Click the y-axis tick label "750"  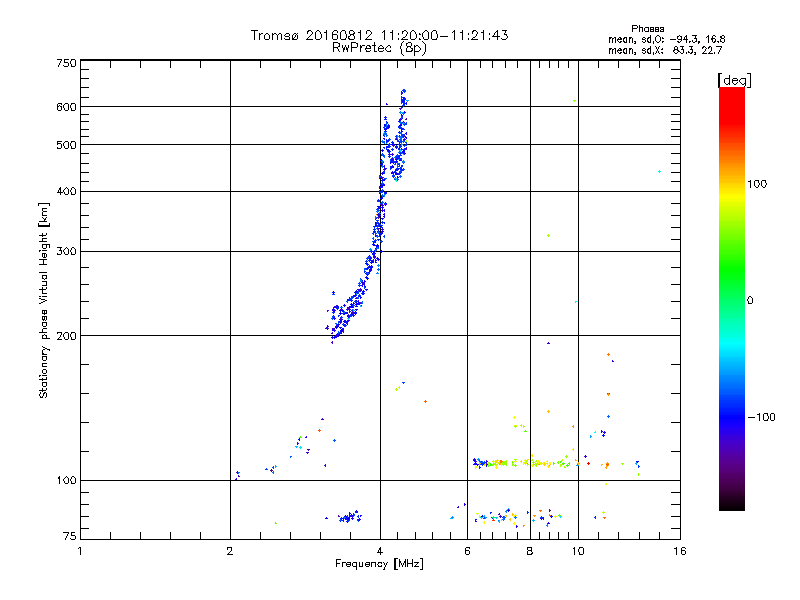[x=66, y=63]
